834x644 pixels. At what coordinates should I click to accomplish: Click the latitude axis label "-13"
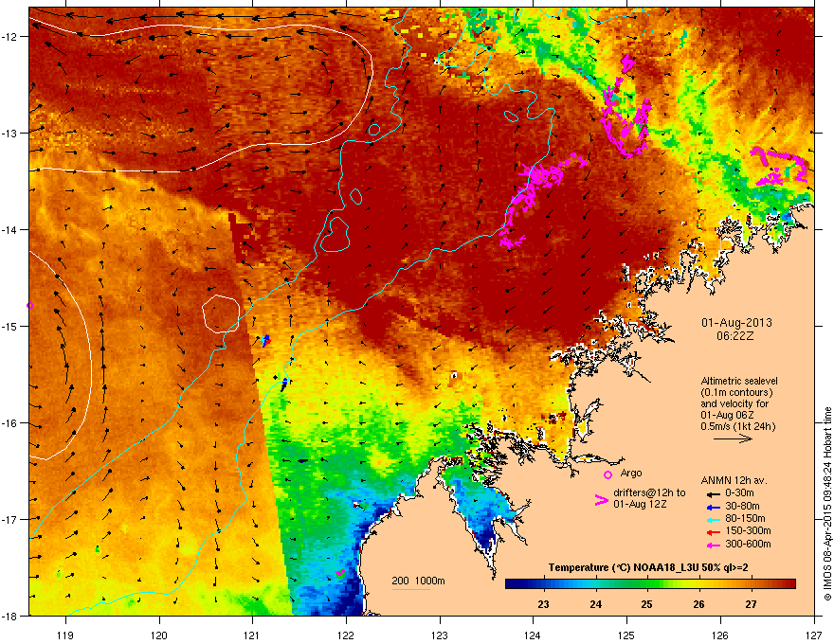[x=10, y=133]
